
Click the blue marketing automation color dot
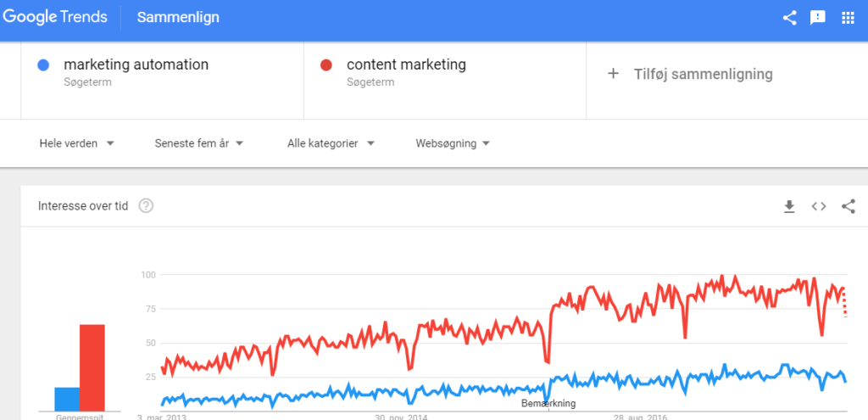point(44,64)
